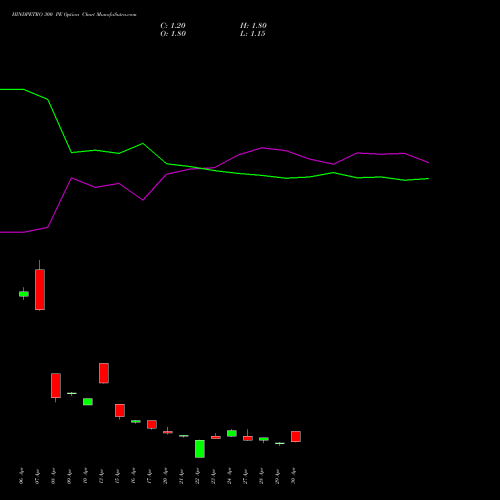The width and height of the screenshot is (500, 500).
Task: Click the high price value H: 1.80
Action: [x=253, y=26]
